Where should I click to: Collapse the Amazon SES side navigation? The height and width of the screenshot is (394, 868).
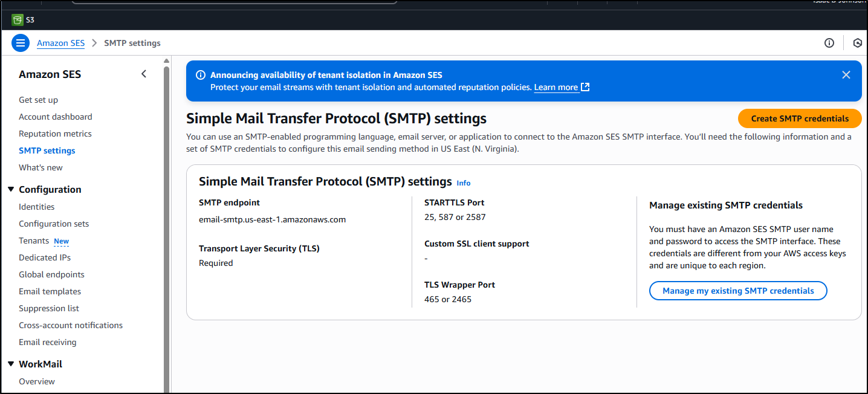coord(144,74)
